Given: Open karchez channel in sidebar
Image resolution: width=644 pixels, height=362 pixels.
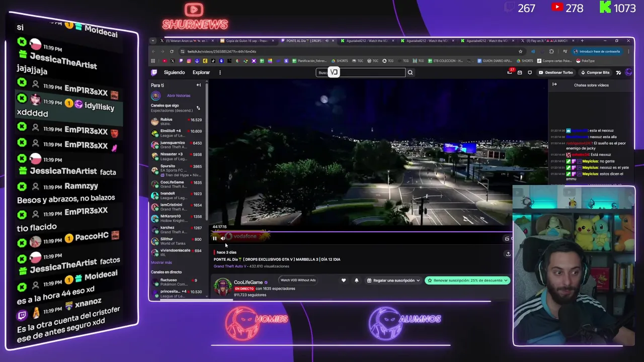Looking at the screenshot, I should [177, 229].
